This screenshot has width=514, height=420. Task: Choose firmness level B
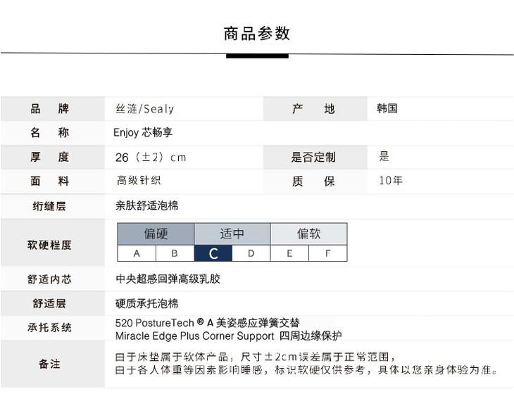tap(175, 253)
